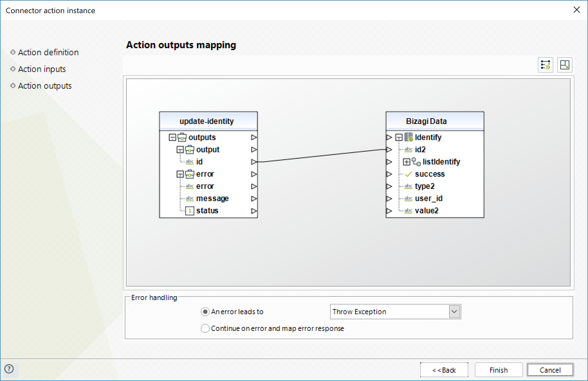Viewport: 588px width, 381px height.
Task: Click the listIdentify collection icon
Action: [416, 162]
